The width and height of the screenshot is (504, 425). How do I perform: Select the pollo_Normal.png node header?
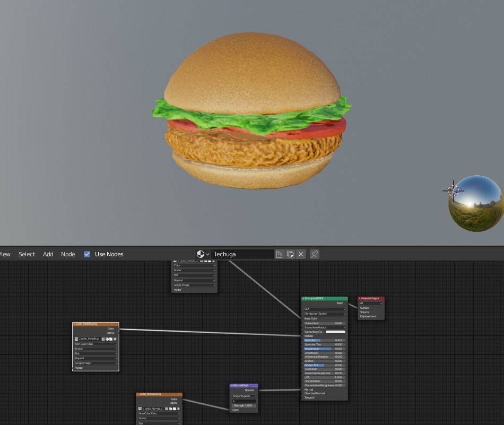click(x=159, y=394)
